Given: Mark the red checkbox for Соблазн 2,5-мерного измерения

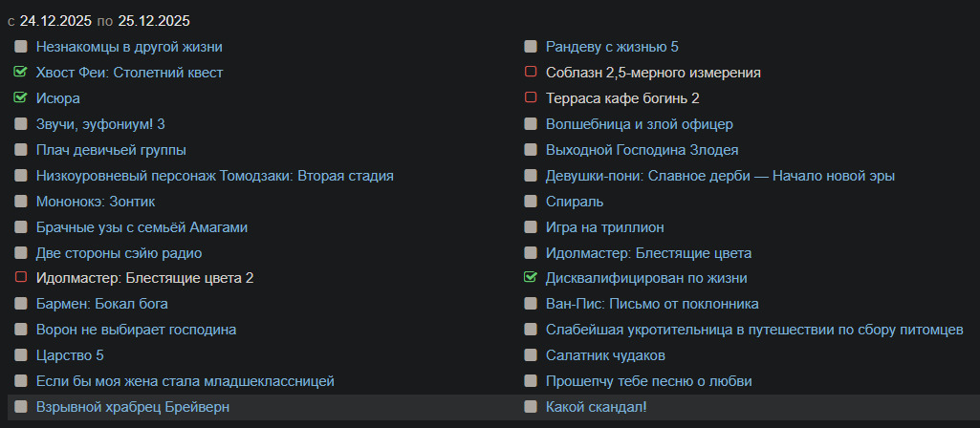Looking at the screenshot, I should [531, 72].
